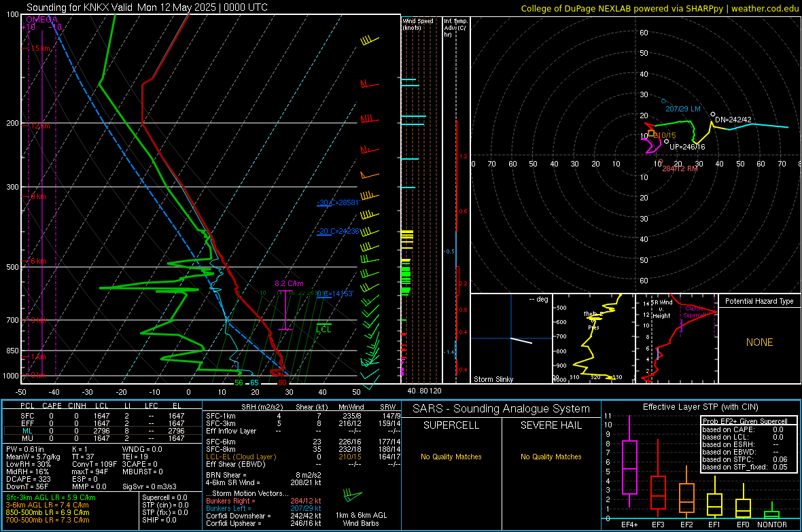Click the white storm slinky line
Screen dimensions: 802x532
tap(521, 340)
